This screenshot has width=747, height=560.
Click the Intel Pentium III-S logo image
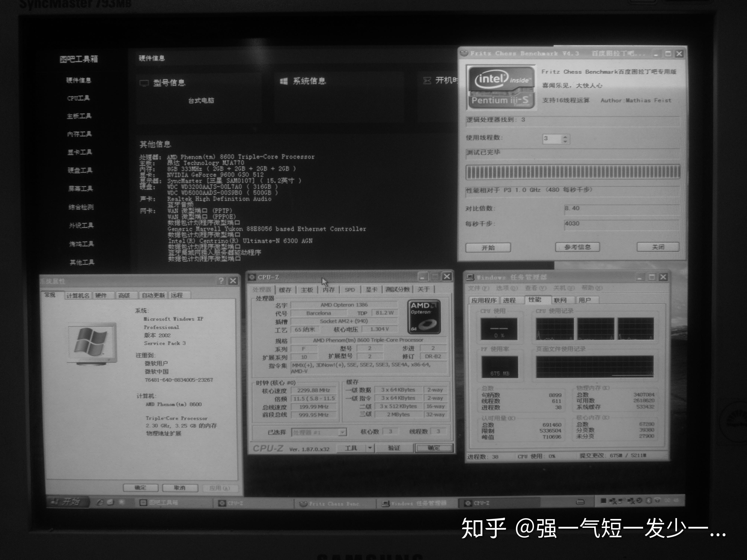click(x=501, y=87)
